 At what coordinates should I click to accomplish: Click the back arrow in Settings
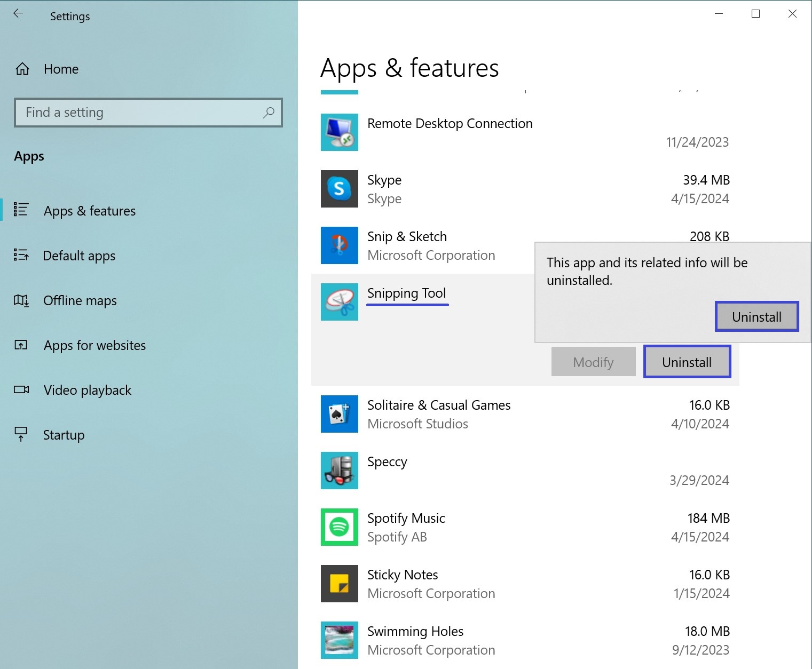[18, 14]
